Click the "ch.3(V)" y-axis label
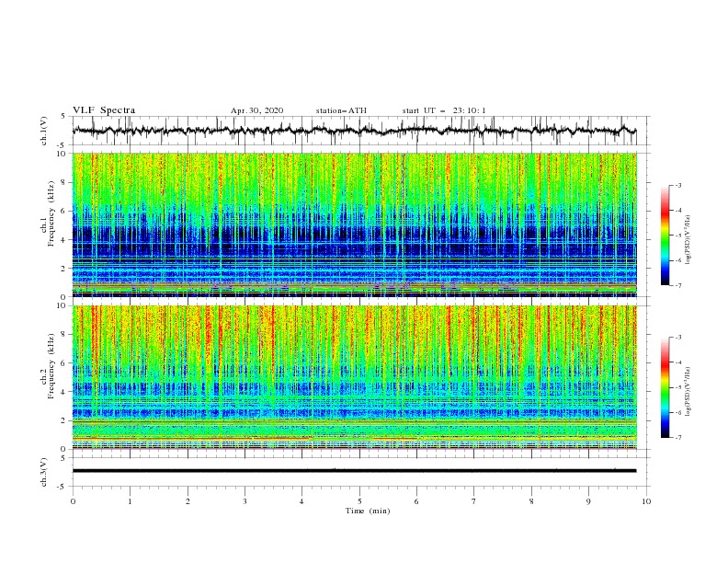 44,473
